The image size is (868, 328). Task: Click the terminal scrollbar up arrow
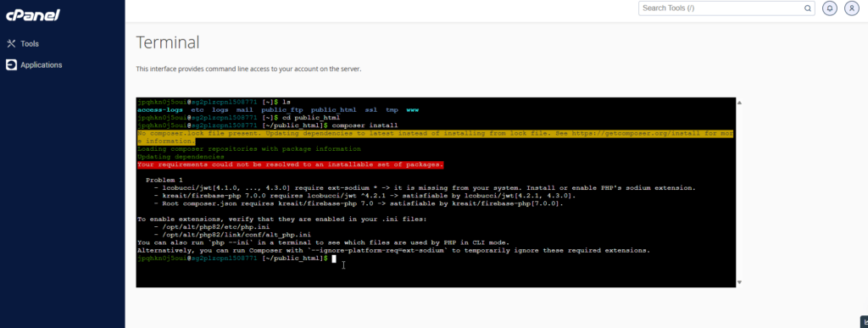point(739,103)
